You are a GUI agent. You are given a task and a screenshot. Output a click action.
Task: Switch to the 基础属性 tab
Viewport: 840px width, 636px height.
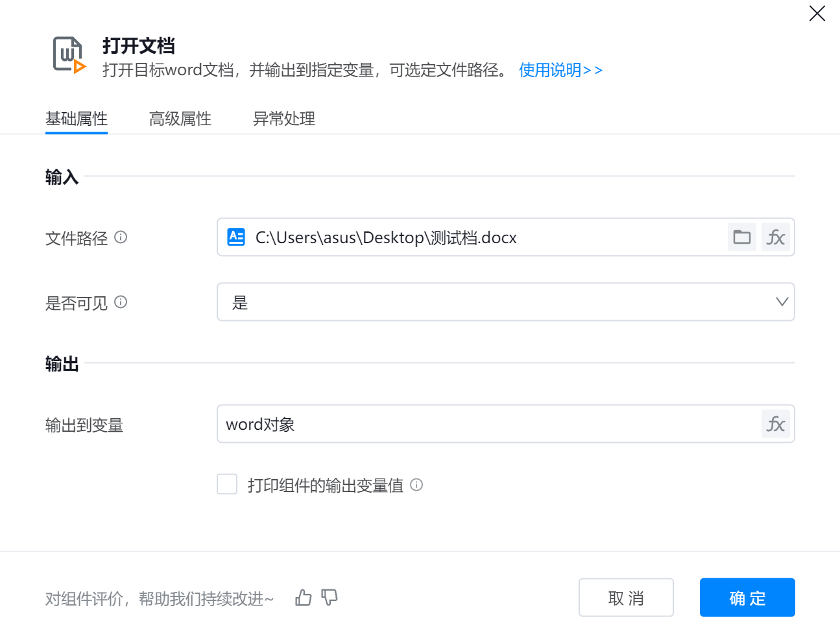click(77, 119)
